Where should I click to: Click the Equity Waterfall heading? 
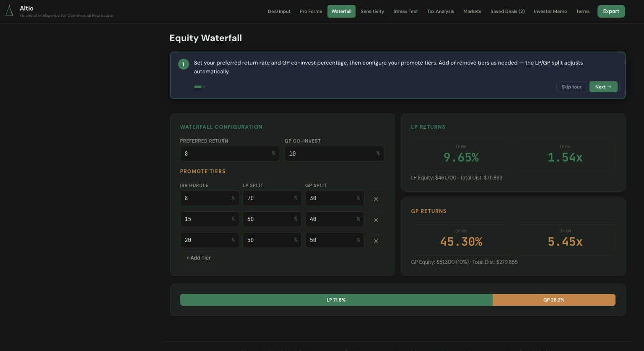click(206, 38)
